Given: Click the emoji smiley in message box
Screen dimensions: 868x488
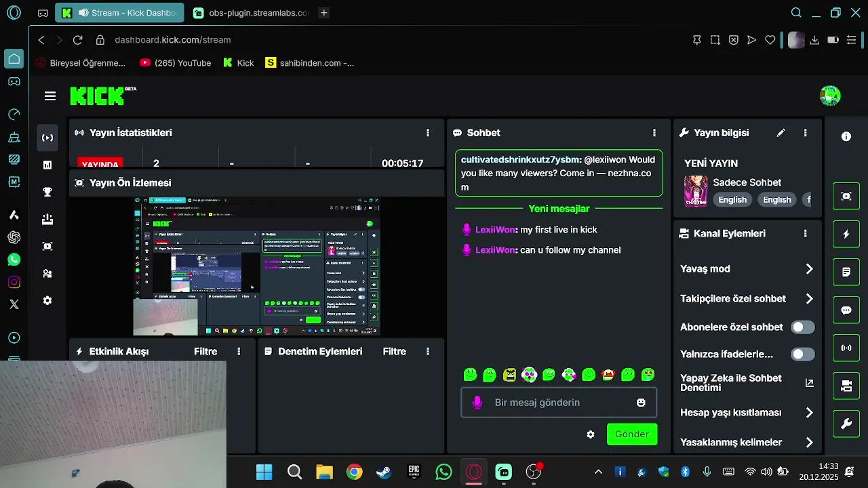Looking at the screenshot, I should [x=641, y=403].
